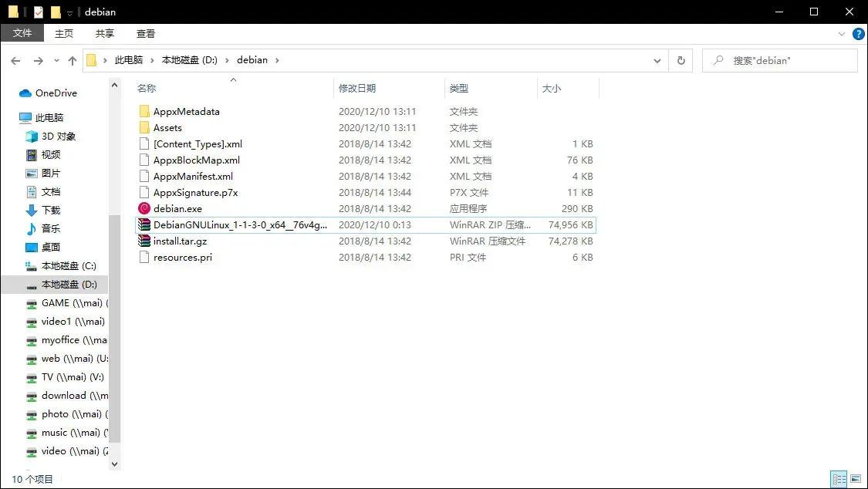
Task: Expand the ribbon with chevron
Action: 842,34
